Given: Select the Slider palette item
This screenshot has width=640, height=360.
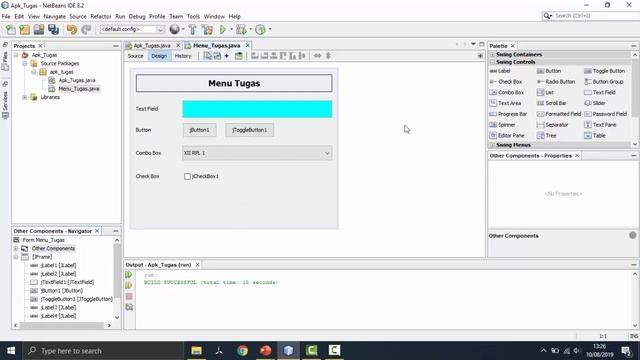Looking at the screenshot, I should pos(595,103).
